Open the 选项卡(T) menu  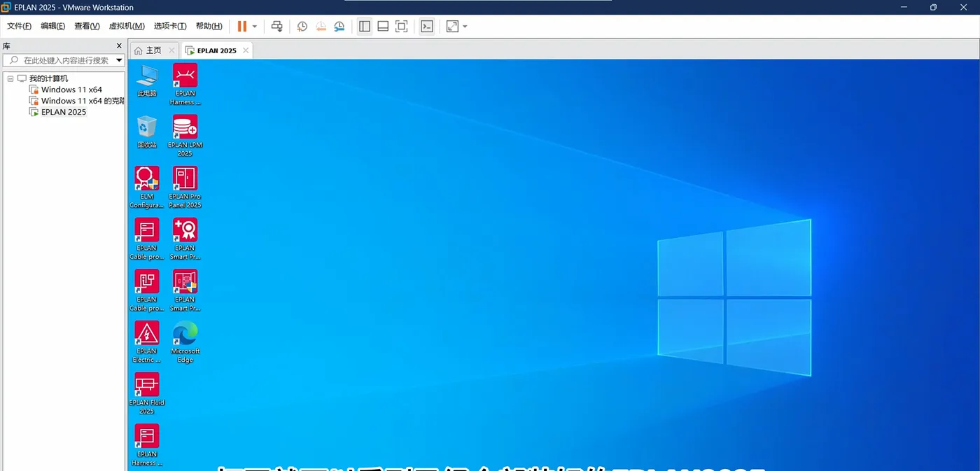pyautogui.click(x=170, y=26)
